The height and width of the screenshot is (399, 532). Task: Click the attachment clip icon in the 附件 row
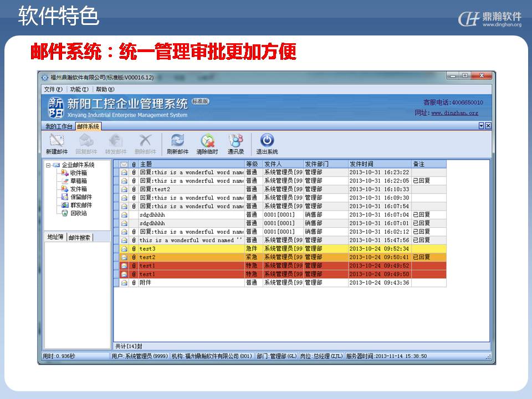tap(134, 283)
